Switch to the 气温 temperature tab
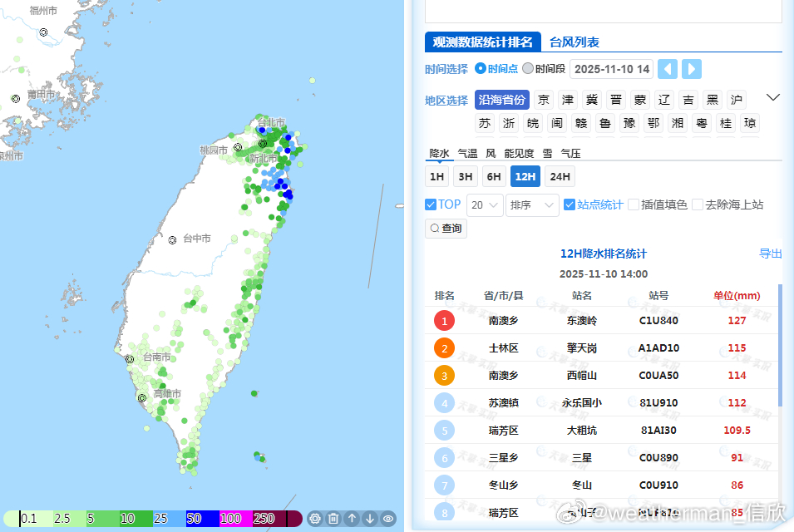 (x=467, y=154)
